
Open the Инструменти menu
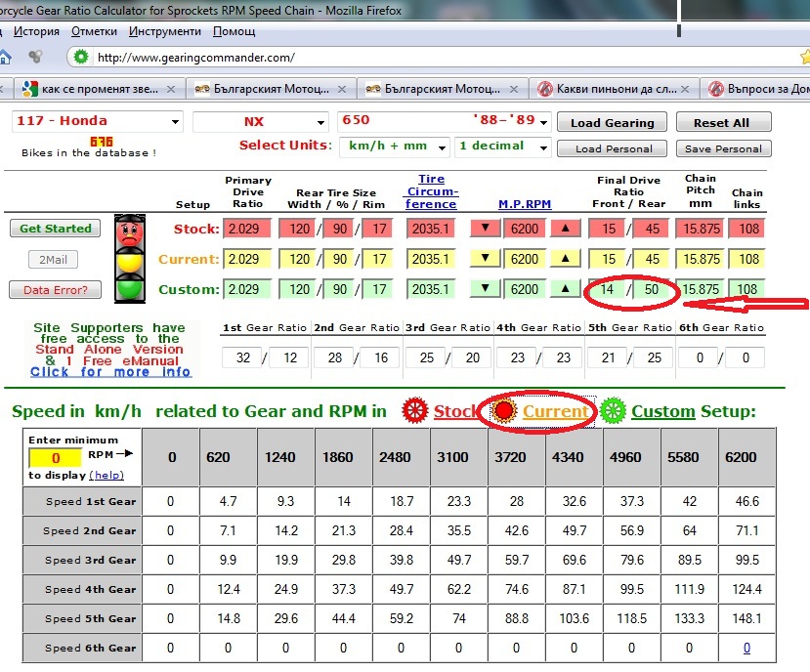point(165,31)
